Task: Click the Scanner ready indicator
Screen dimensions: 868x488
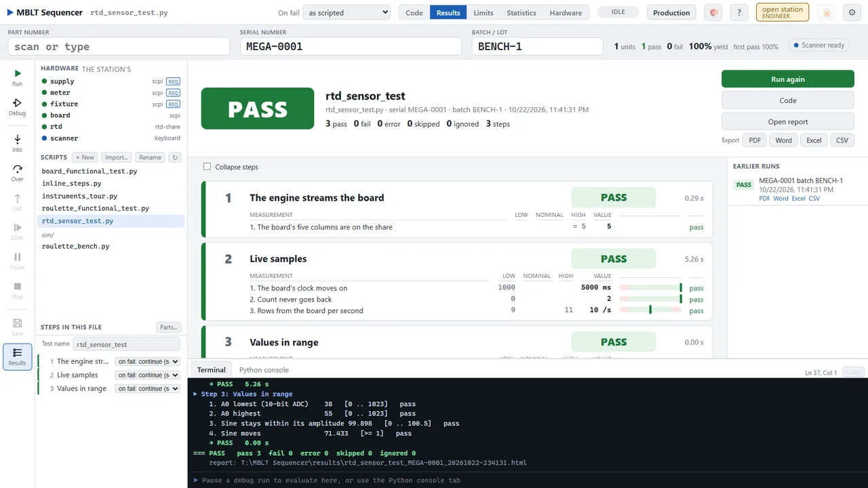Action: pos(818,45)
